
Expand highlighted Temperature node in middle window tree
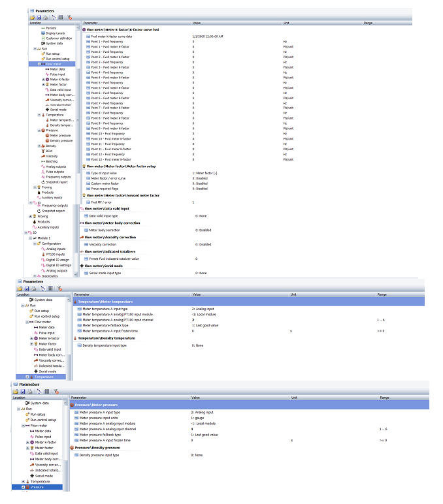pos(27,377)
